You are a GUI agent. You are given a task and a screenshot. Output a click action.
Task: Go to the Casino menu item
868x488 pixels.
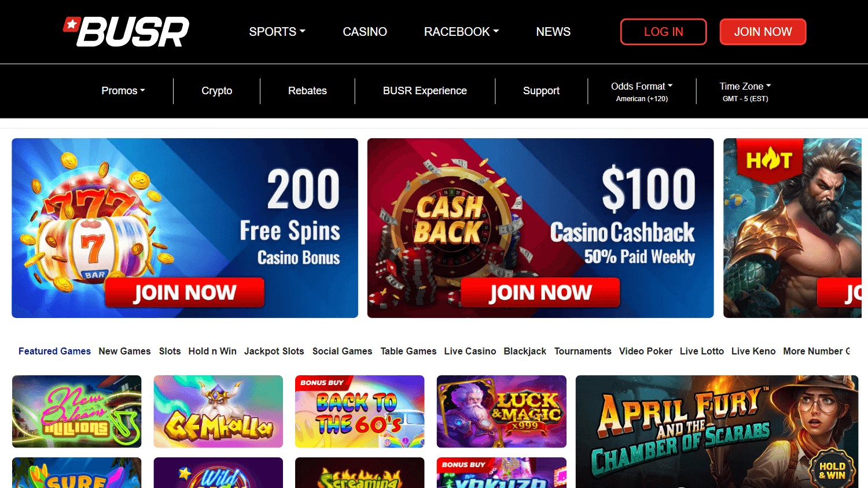pos(365,32)
